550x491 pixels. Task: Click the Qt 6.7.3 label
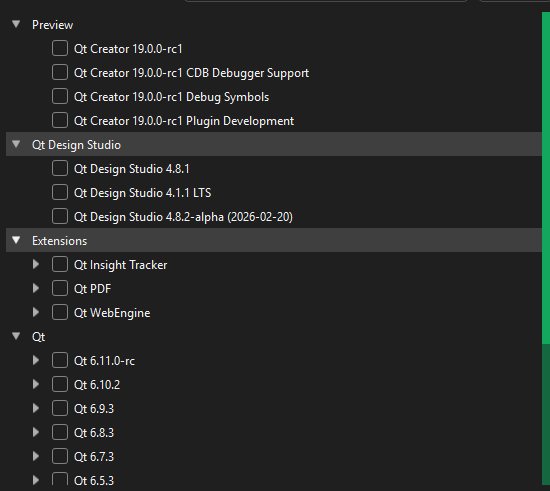pyautogui.click(x=94, y=457)
